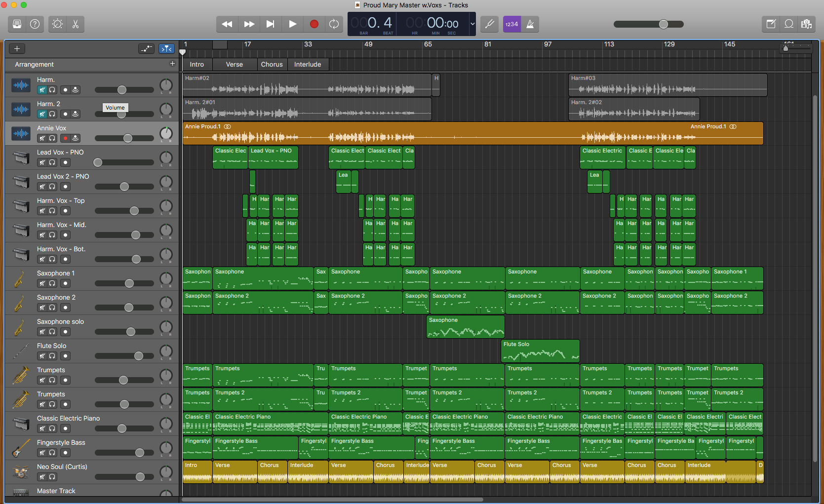
Task: Open the Loop Browser icon
Action: point(789,24)
